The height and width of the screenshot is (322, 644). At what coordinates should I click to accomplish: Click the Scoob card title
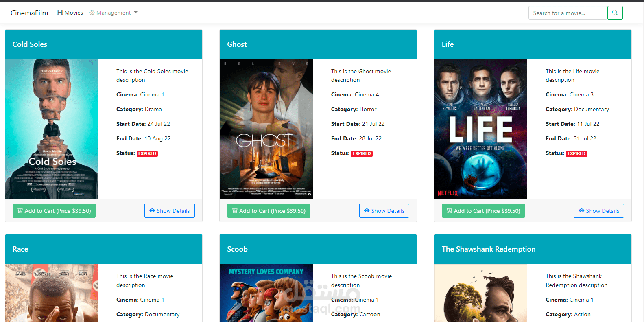[x=237, y=249]
